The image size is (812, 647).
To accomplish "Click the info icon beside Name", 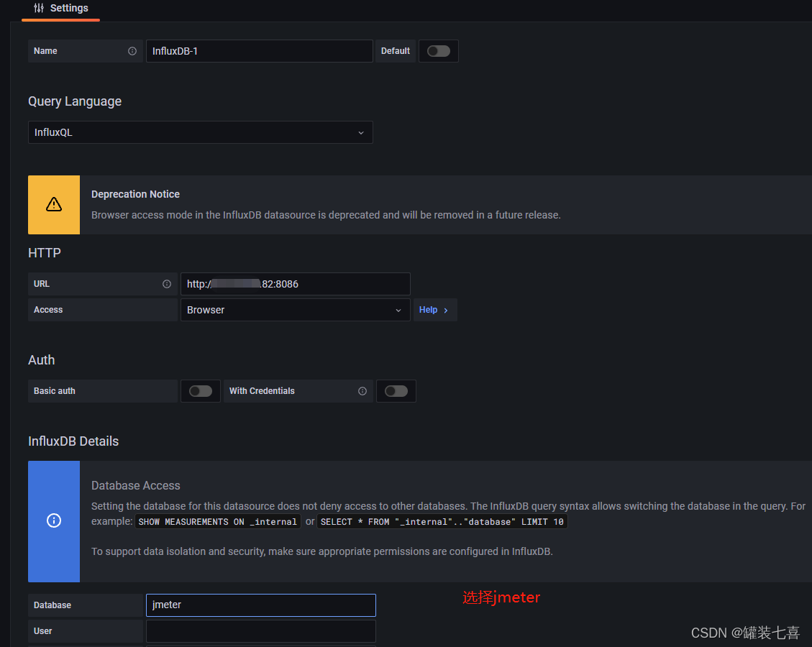I will pos(132,51).
